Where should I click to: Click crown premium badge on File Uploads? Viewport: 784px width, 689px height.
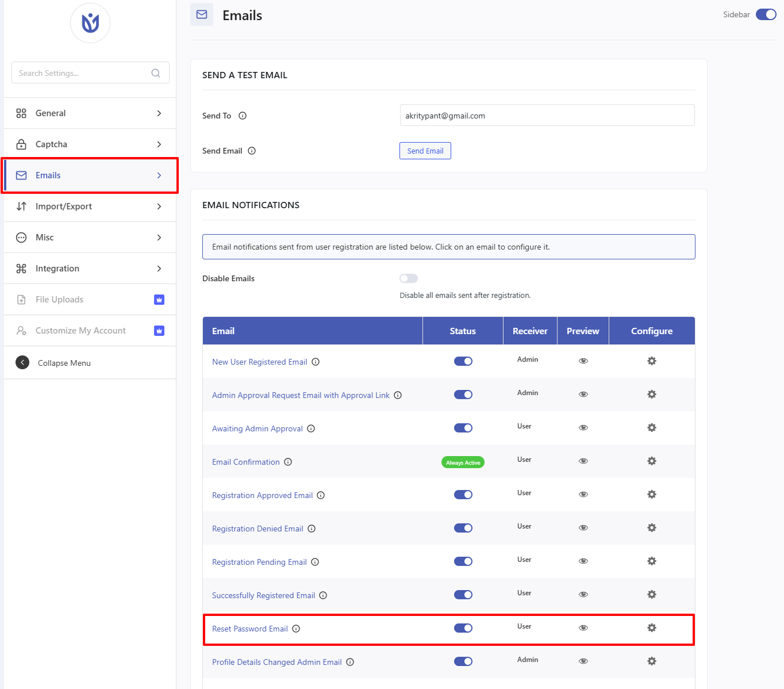pos(159,300)
